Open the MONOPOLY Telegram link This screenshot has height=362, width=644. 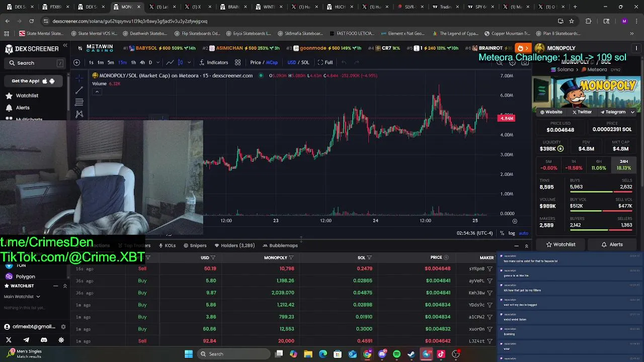[x=612, y=112]
